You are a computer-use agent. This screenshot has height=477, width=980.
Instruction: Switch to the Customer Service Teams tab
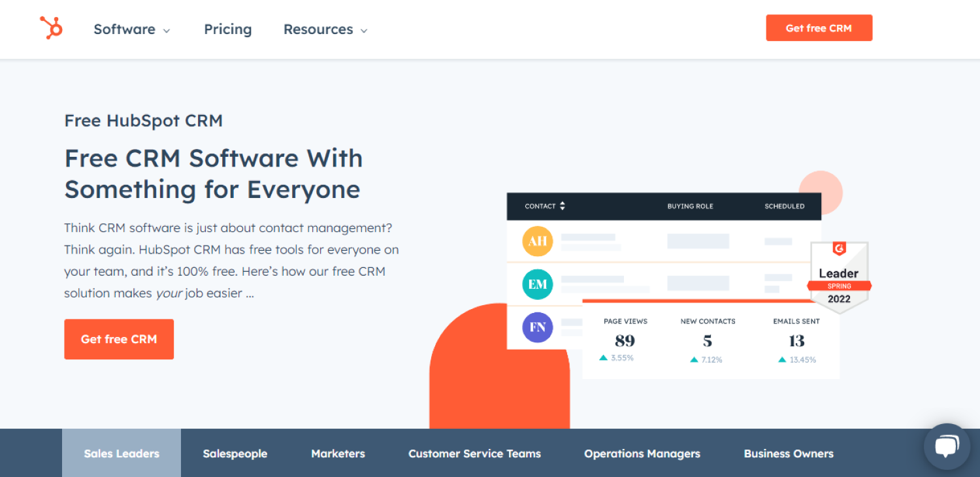point(474,453)
